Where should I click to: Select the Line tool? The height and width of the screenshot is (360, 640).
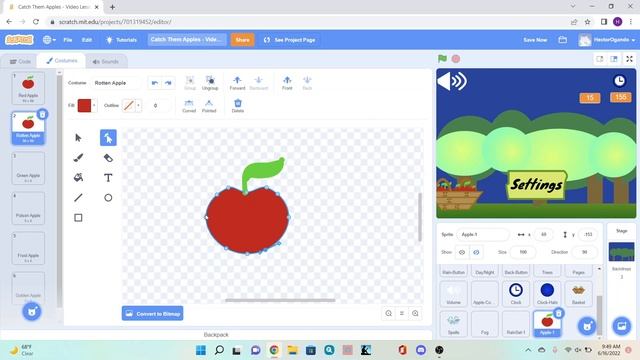78,198
